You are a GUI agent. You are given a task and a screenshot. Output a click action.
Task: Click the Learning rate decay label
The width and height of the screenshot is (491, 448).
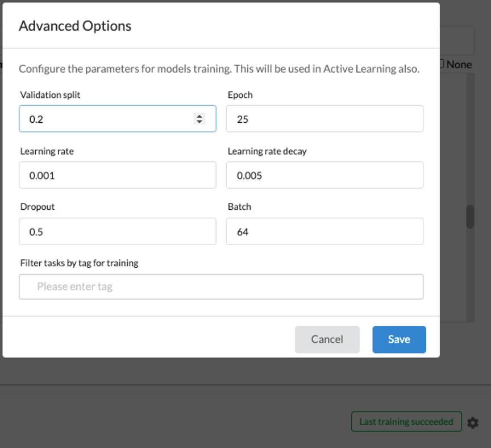(x=267, y=151)
